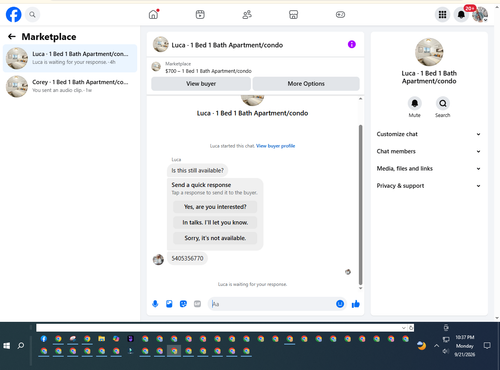Select Luca conversation in Marketplace list
This screenshot has width=500, height=370.
click(x=70, y=58)
